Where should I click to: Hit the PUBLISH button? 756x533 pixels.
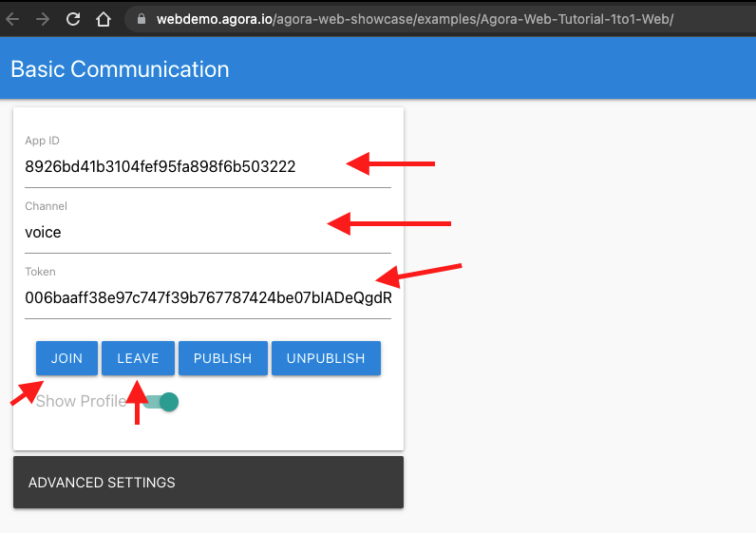click(222, 358)
